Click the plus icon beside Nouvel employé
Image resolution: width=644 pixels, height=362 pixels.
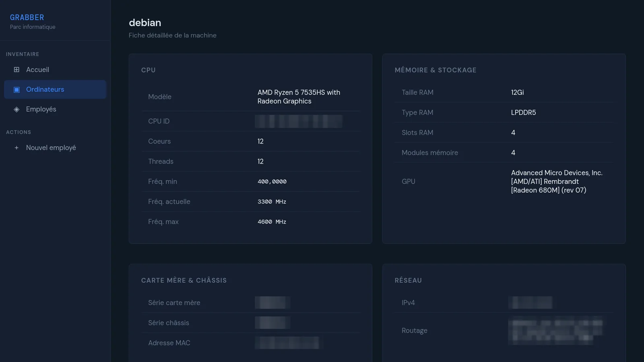(17, 148)
